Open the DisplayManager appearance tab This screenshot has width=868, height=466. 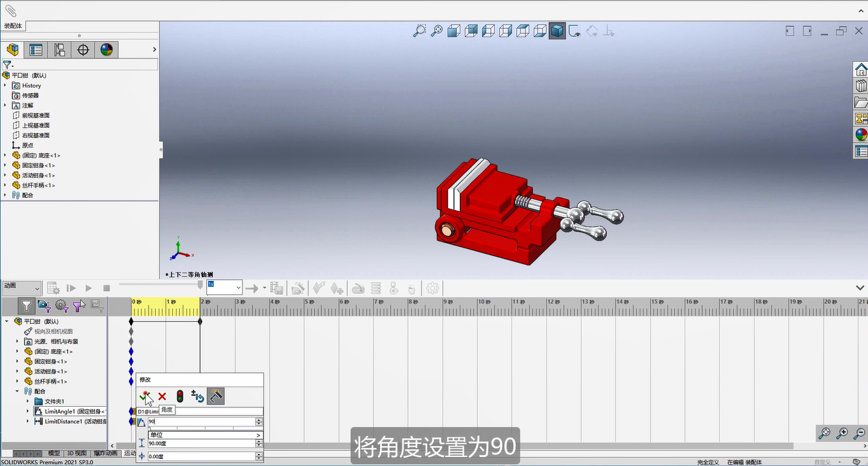pyautogui.click(x=107, y=50)
